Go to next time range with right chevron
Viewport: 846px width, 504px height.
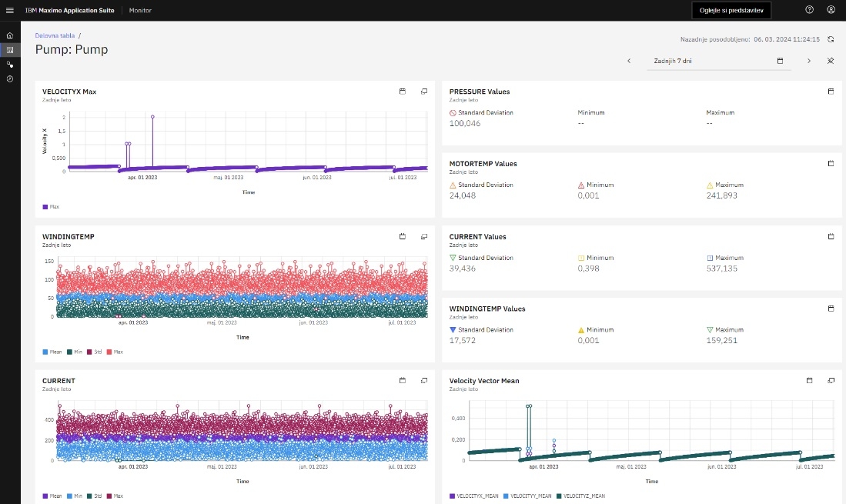(x=809, y=61)
